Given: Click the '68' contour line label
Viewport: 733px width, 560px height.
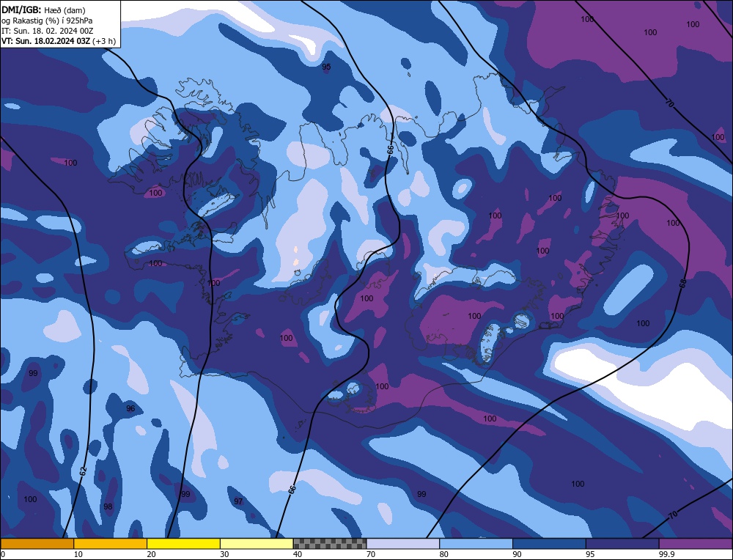Looking at the screenshot, I should 682,284.
